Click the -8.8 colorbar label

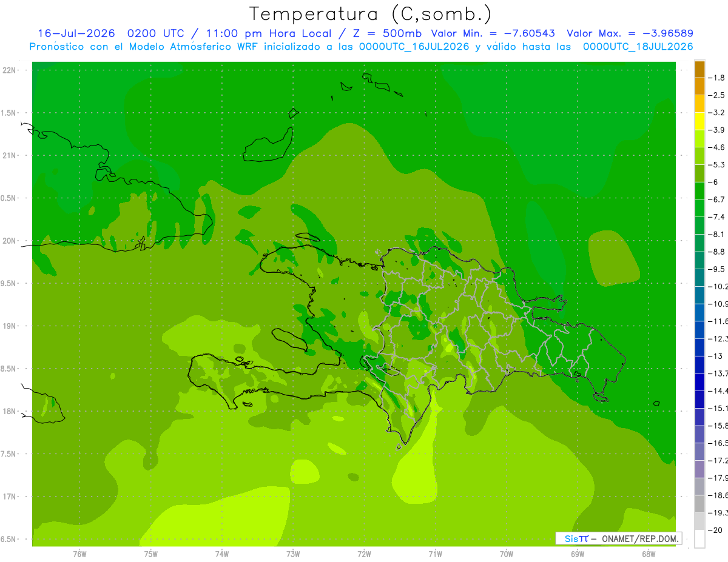717,252
